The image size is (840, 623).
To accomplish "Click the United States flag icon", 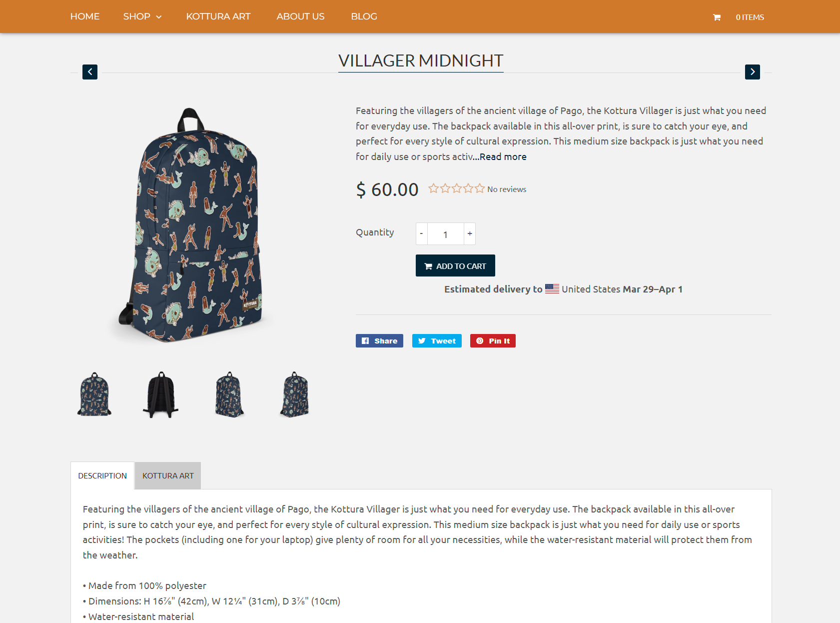I will pos(552,289).
